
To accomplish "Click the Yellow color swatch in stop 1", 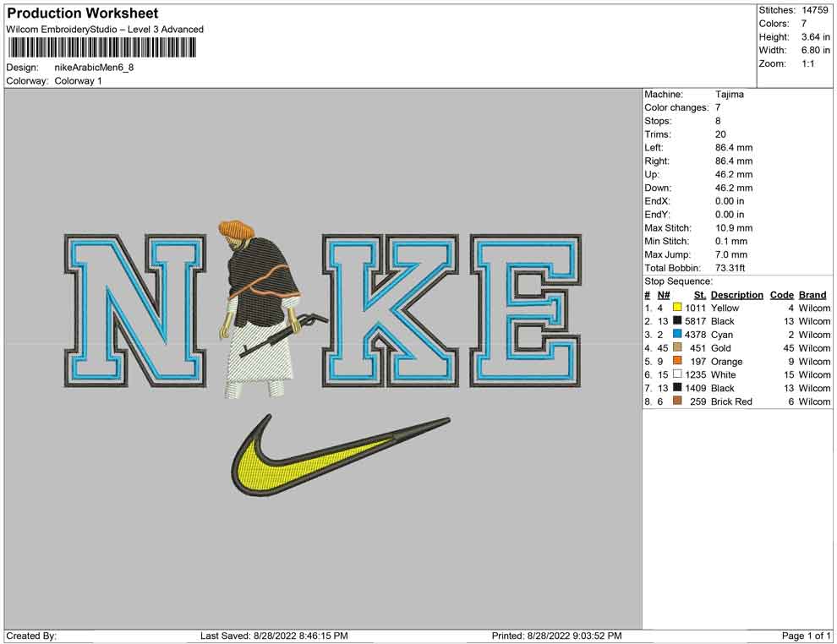I will pyautogui.click(x=677, y=308).
